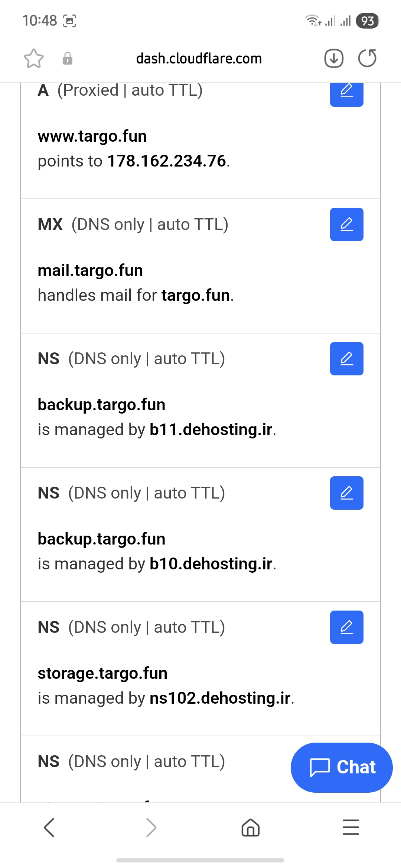Bookmark page with the star icon
This screenshot has width=401, height=868.
pos(34,59)
